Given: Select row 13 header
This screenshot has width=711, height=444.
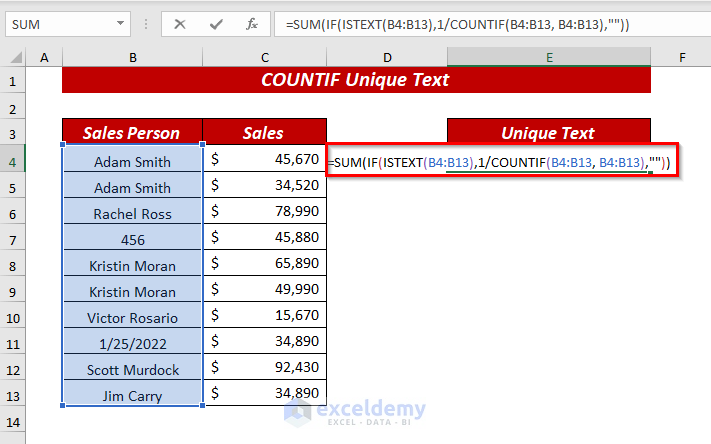Looking at the screenshot, I should pyautogui.click(x=14, y=395).
